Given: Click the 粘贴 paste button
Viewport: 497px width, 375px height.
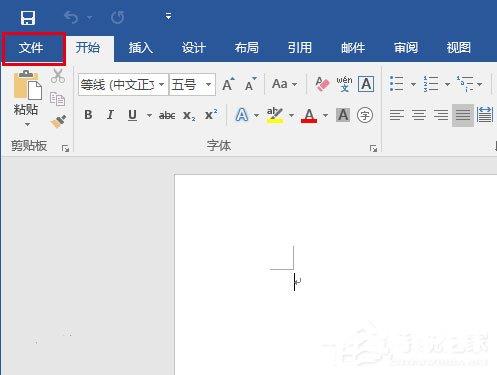Looking at the screenshot, I should click(26, 99).
